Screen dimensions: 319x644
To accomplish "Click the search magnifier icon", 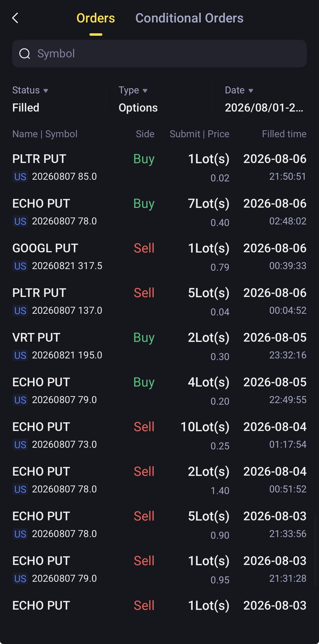I will click(25, 54).
